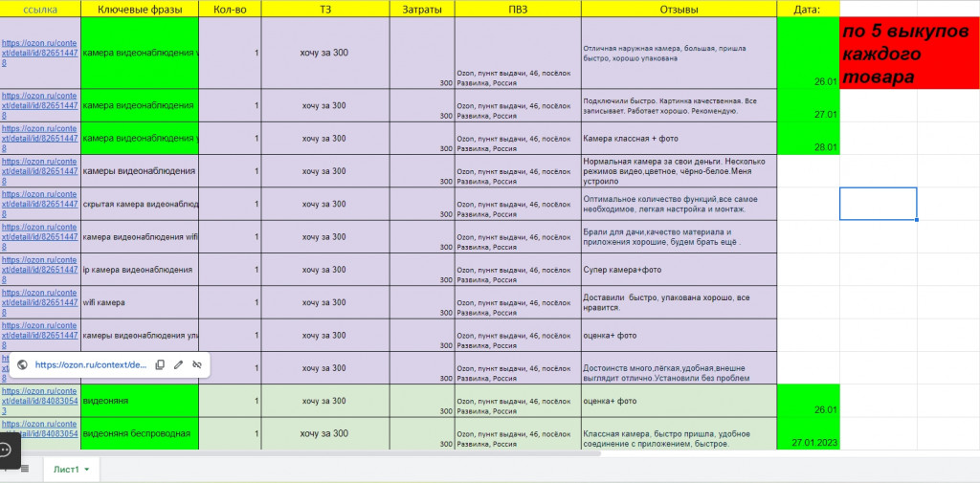Select the Дата: header cell

point(808,10)
